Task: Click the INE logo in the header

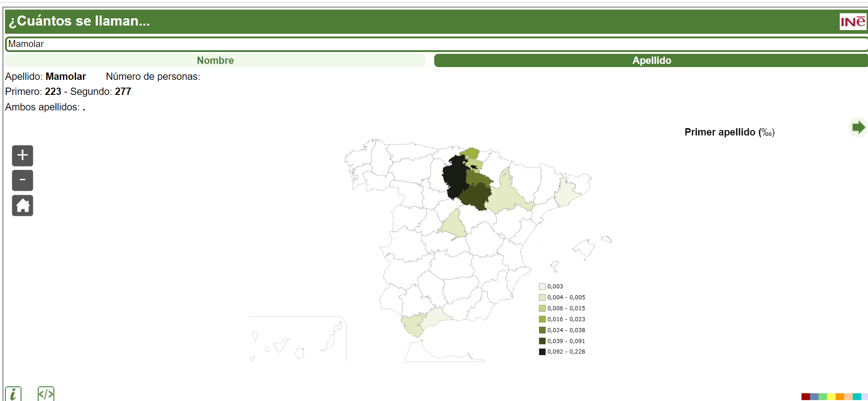Action: (853, 21)
